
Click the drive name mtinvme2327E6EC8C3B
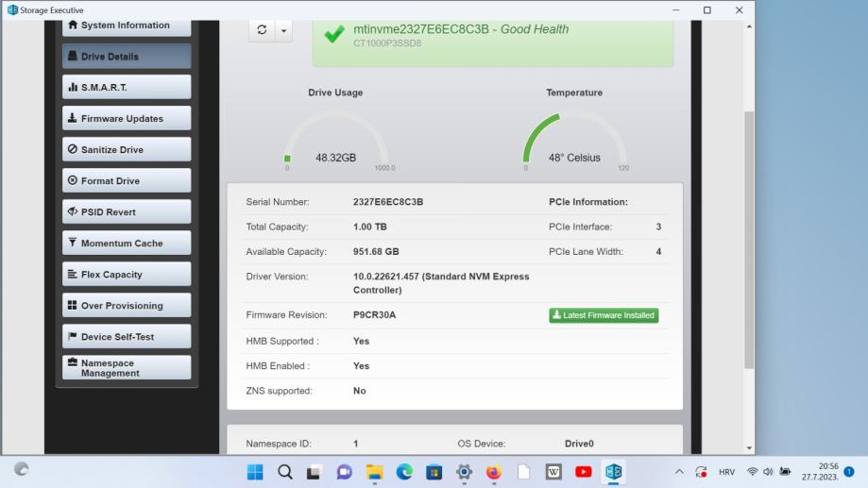coord(420,29)
